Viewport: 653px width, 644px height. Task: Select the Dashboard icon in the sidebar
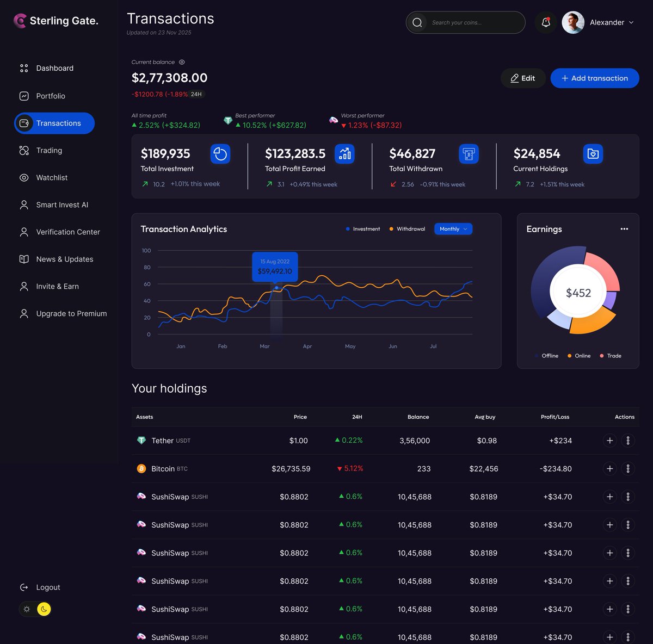[x=23, y=68]
